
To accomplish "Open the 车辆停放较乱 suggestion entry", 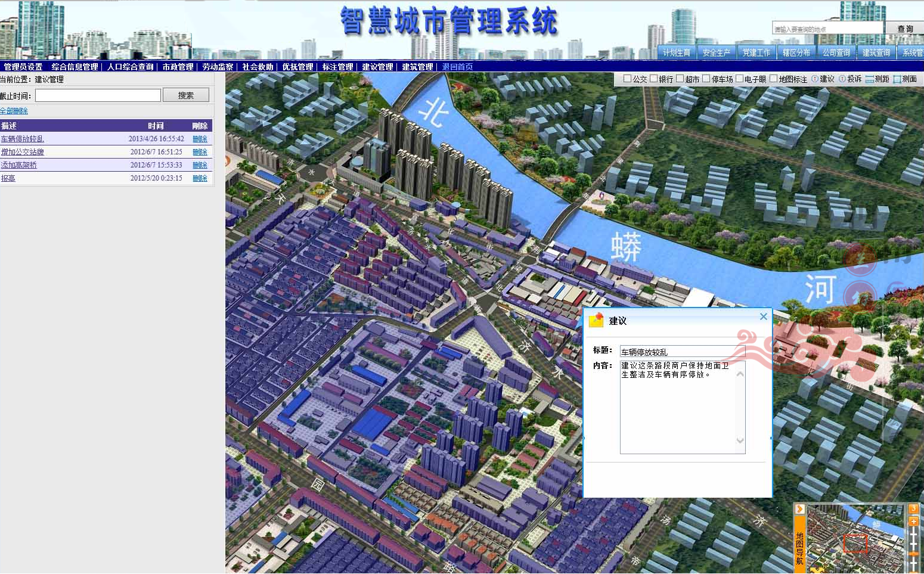I will point(22,138).
